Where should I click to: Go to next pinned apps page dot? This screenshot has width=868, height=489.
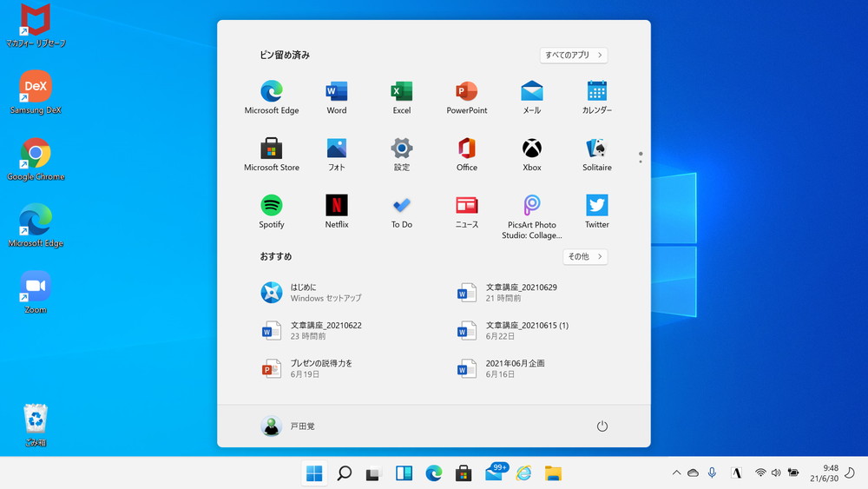pos(641,162)
